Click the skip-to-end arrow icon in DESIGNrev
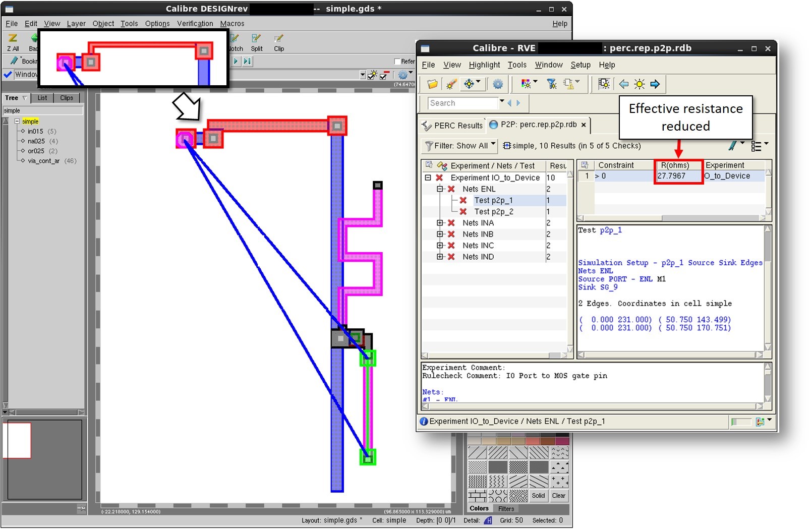The image size is (812, 529). (247, 61)
